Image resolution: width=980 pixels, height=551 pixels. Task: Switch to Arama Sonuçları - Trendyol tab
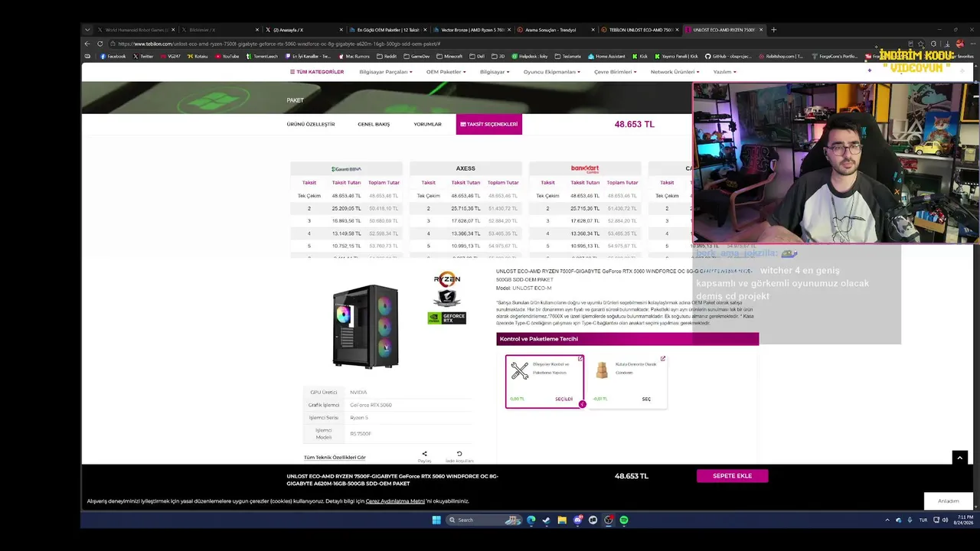point(557,30)
